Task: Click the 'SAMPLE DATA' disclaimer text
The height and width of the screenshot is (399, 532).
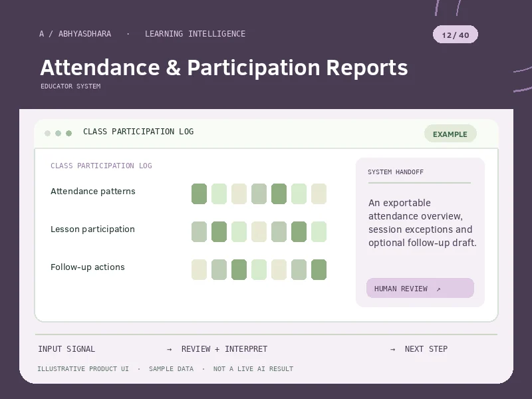Action: pos(171,369)
